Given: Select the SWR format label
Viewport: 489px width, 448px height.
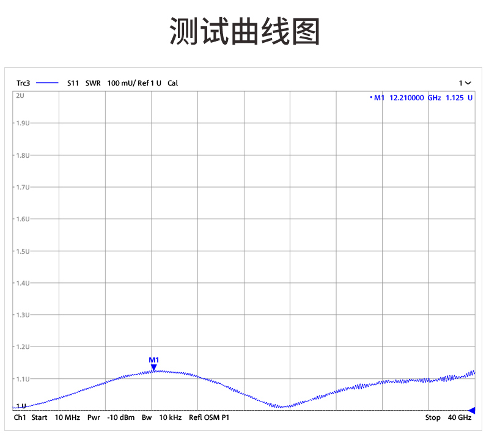Looking at the screenshot, I should [x=93, y=83].
